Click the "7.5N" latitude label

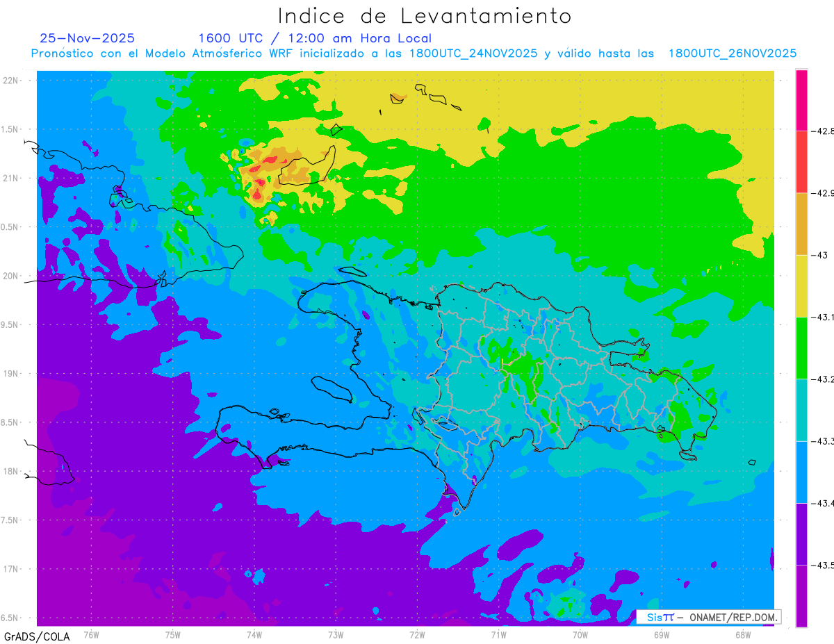10,520
